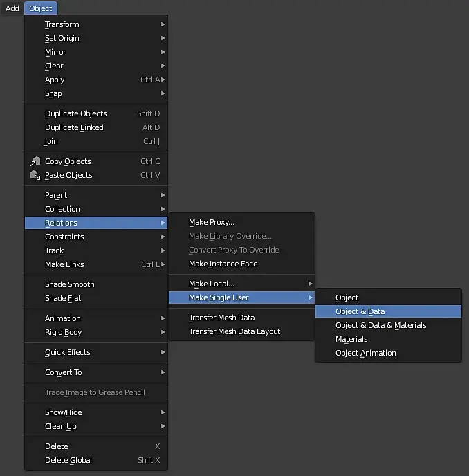The height and width of the screenshot is (476, 469).
Task: Choose Duplicate Objects
Action: tap(76, 113)
